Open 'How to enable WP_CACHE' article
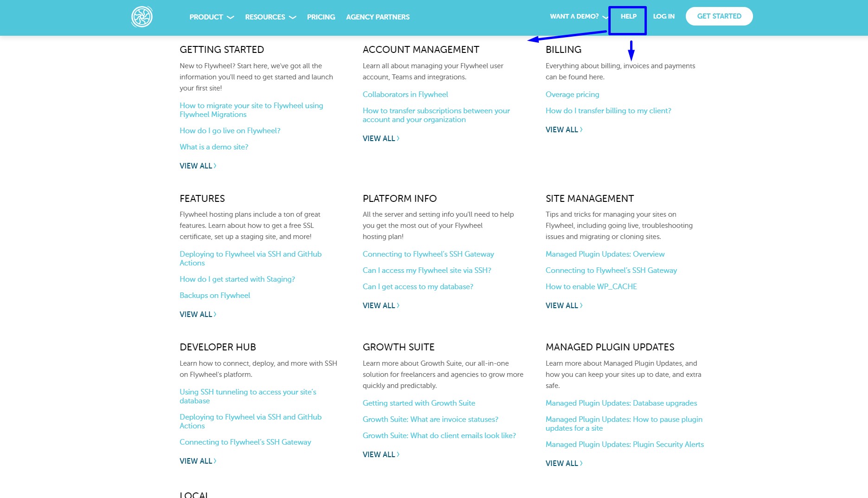Image resolution: width=868 pixels, height=498 pixels. 591,287
